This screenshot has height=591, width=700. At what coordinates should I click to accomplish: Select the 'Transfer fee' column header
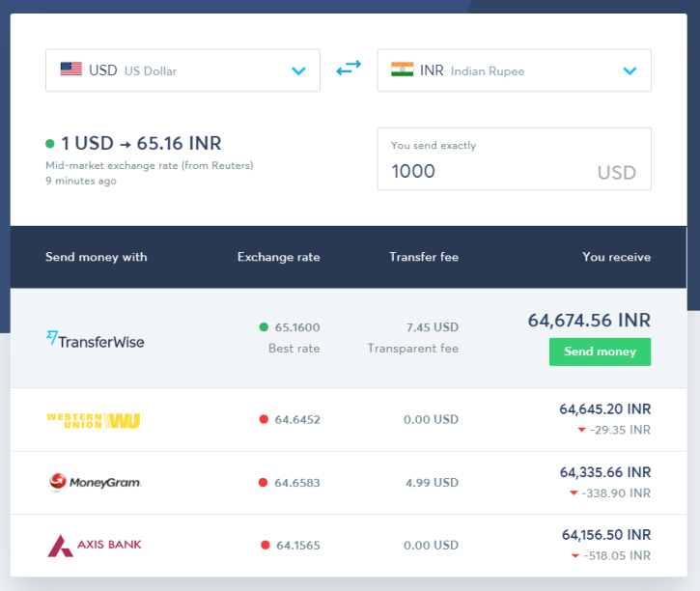coord(424,257)
